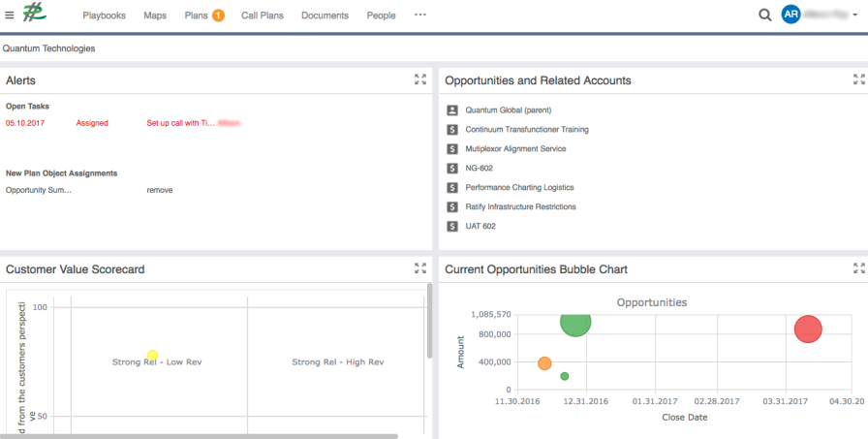Select the large red opportunity bubble
Image resolution: width=868 pixels, height=439 pixels.
pyautogui.click(x=808, y=329)
